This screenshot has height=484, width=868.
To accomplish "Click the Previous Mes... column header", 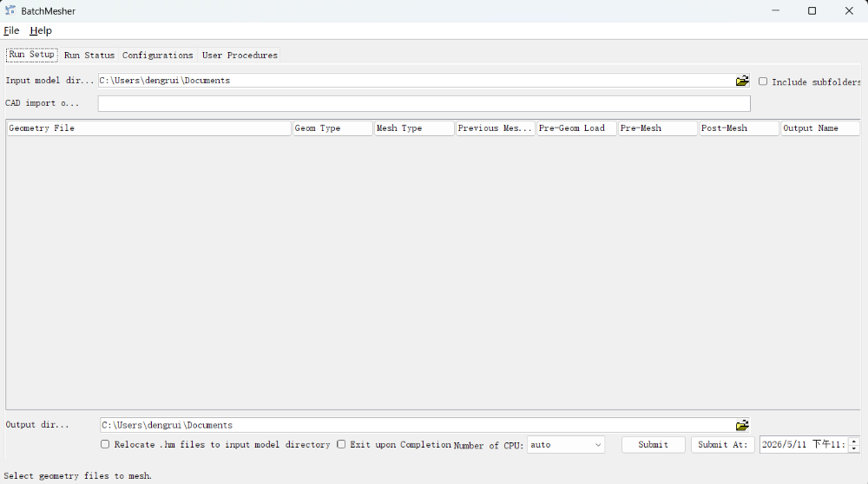I will coord(496,128).
